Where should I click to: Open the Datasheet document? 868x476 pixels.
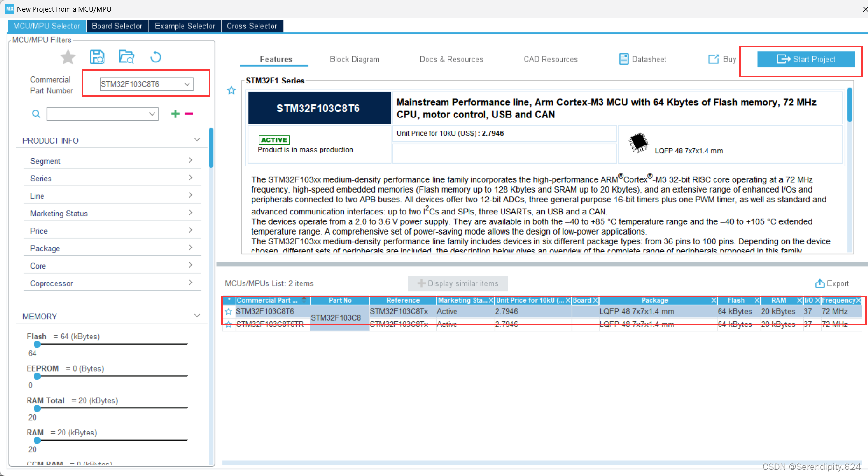click(x=643, y=59)
